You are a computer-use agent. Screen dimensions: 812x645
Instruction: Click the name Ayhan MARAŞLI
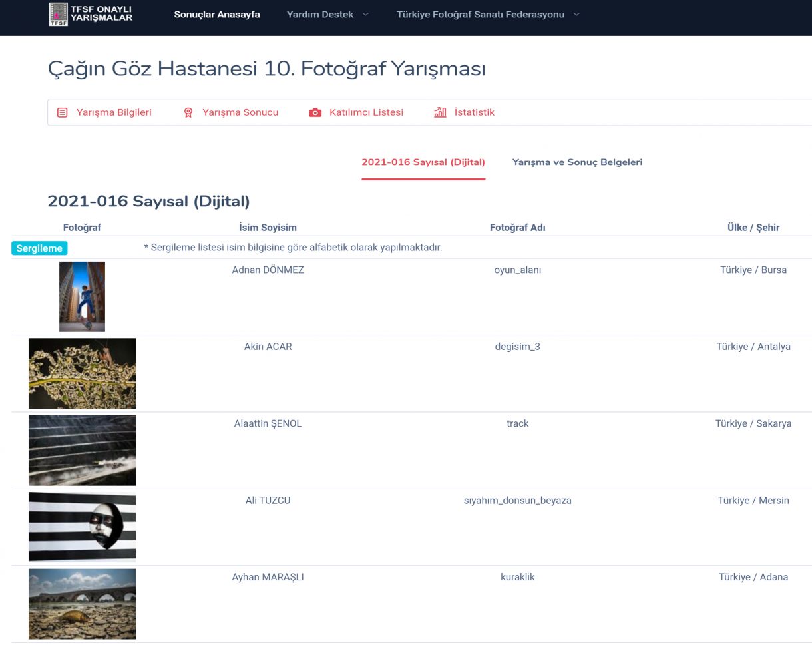268,577
